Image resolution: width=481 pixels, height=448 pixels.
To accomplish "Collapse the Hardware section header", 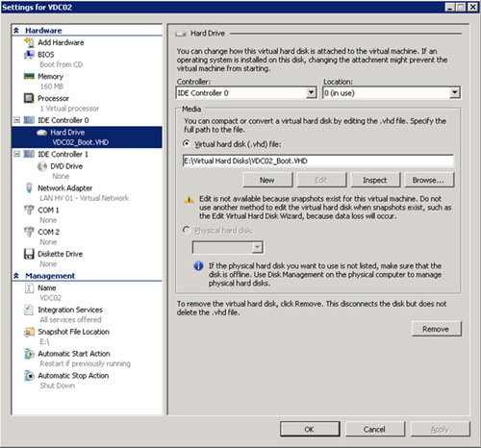I will click(x=16, y=31).
